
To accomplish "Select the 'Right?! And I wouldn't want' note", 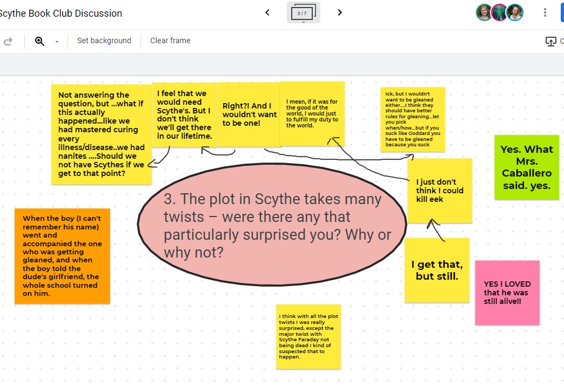I will pos(249,114).
